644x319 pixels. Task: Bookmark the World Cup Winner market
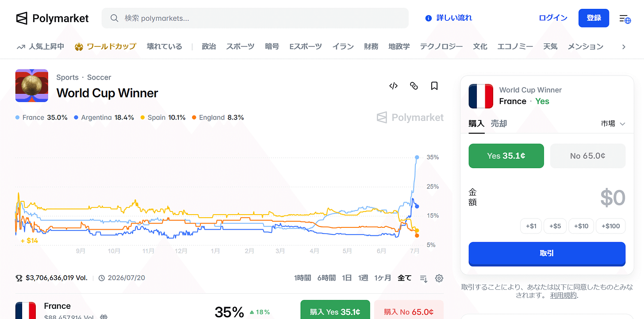[434, 86]
